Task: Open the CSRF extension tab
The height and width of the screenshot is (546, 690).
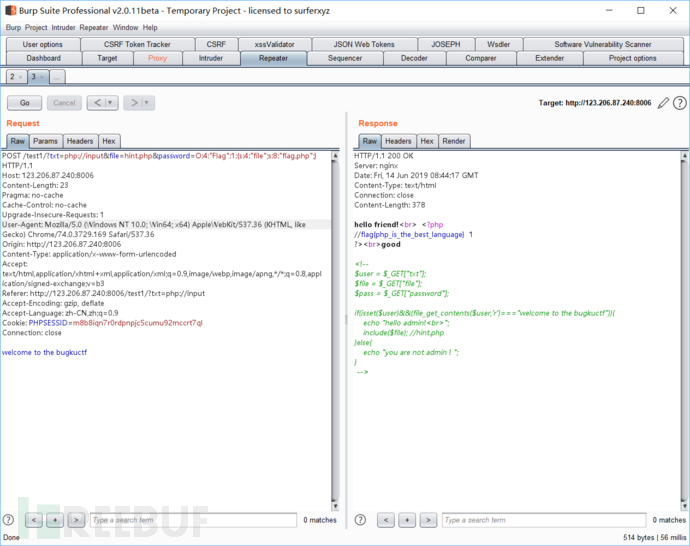Action: [216, 44]
